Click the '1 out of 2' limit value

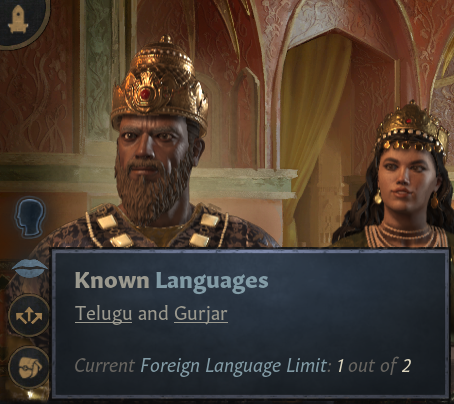point(373,366)
